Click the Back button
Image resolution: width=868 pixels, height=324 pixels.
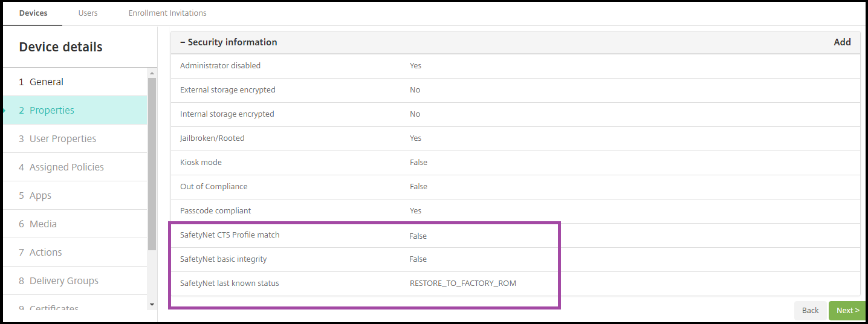pyautogui.click(x=810, y=311)
